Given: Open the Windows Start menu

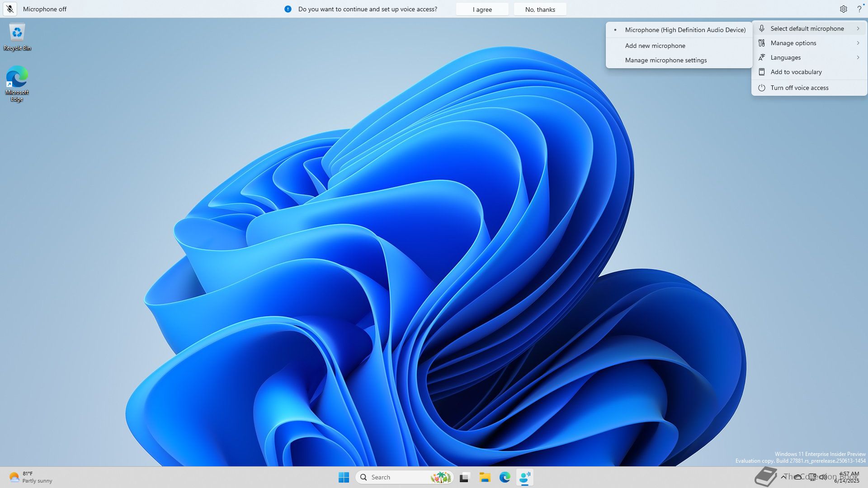Looking at the screenshot, I should [344, 477].
